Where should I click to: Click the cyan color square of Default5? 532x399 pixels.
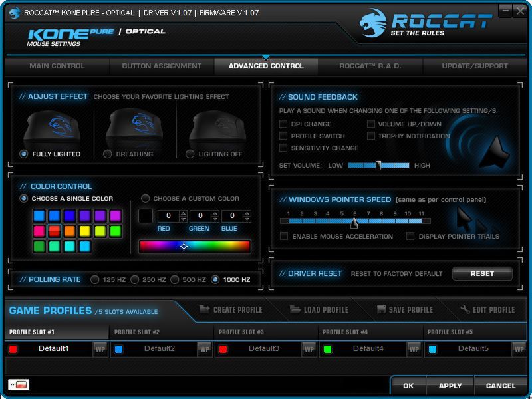click(432, 350)
